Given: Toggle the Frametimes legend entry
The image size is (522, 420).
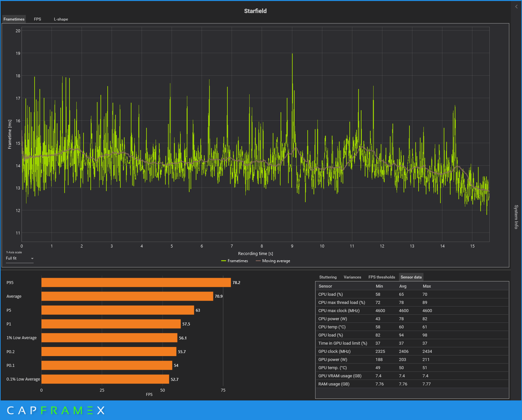Looking at the screenshot, I should pos(235,261).
